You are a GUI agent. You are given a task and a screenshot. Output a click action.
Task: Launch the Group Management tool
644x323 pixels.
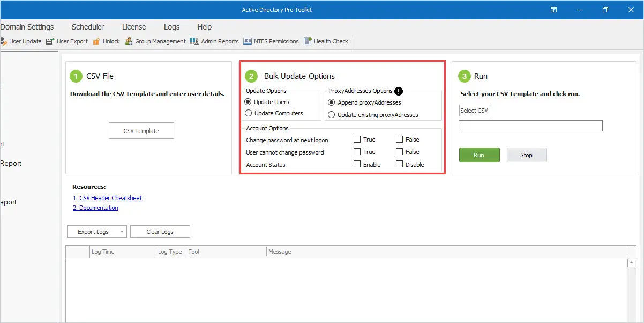click(x=155, y=41)
